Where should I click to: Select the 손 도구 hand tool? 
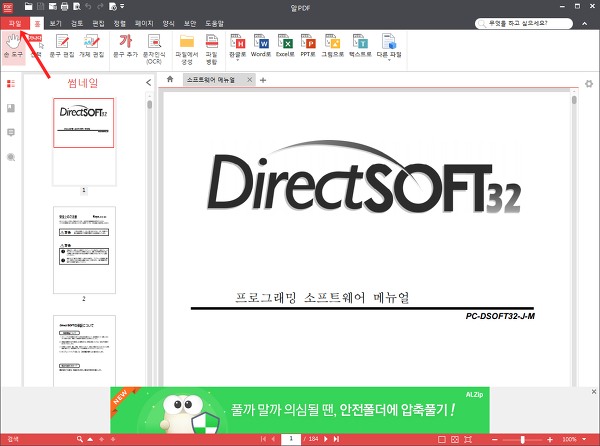point(13,47)
